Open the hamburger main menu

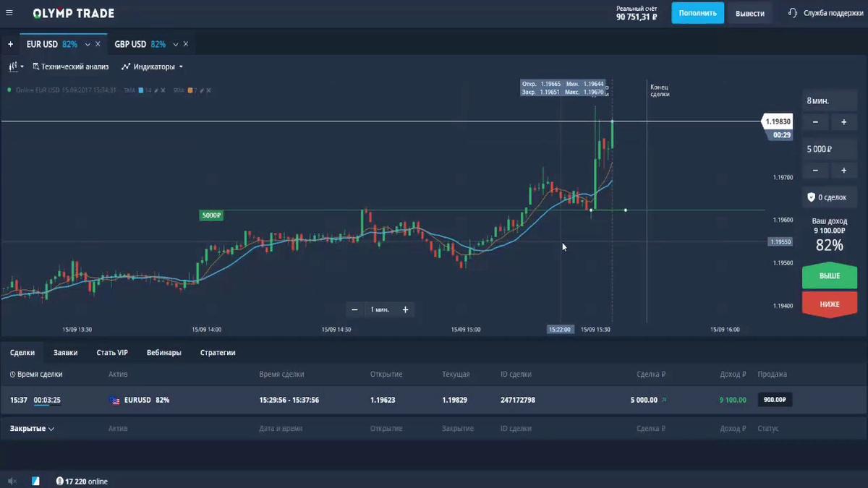[x=9, y=13]
